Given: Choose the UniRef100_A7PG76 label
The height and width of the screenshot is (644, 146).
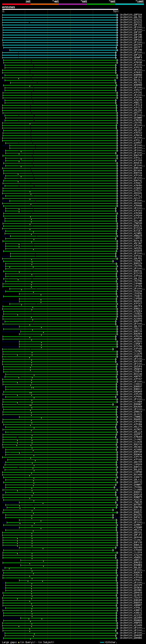Looking at the screenshot, I should [x=131, y=67].
